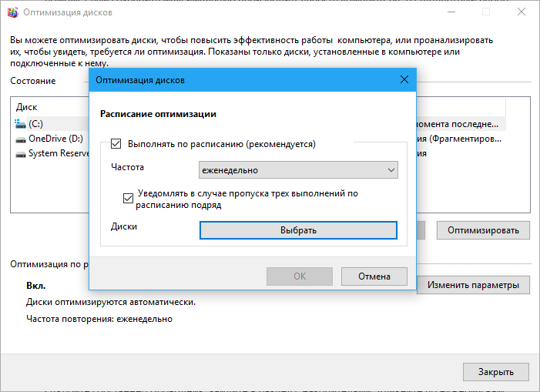Click 'Диски оптимизируются автоматически.' text
The width and height of the screenshot is (540, 392).
coord(111,302)
